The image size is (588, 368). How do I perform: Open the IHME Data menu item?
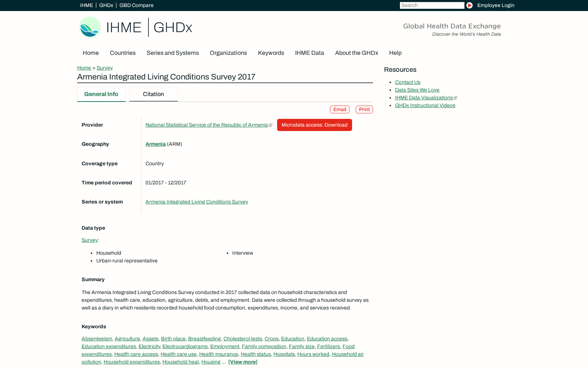(x=309, y=53)
